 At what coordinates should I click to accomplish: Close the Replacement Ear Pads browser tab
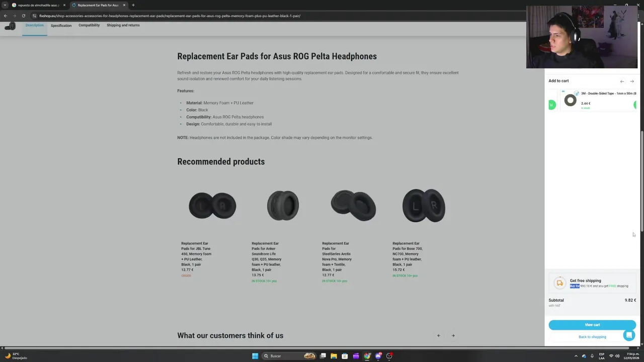pos(124,5)
